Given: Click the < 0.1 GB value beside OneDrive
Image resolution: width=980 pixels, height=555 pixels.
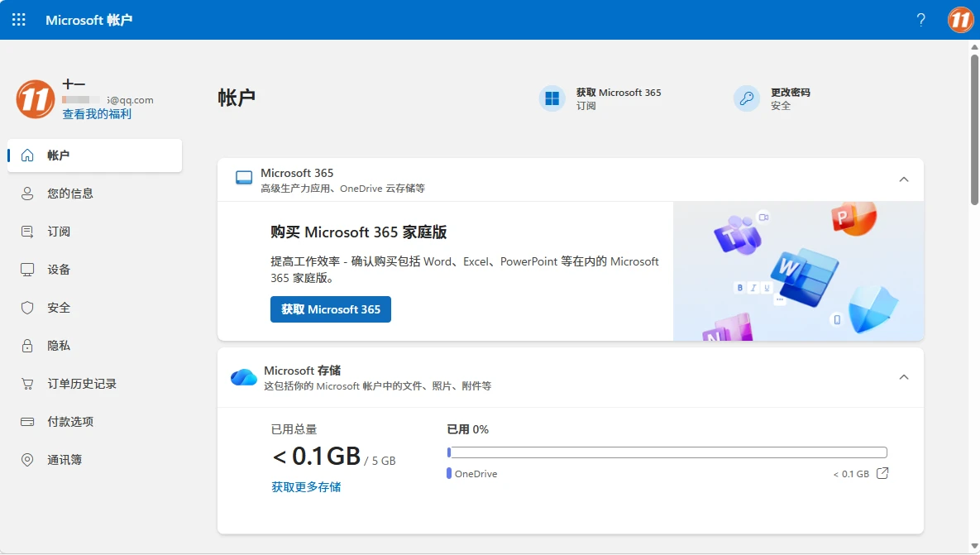Looking at the screenshot, I should click(x=851, y=474).
